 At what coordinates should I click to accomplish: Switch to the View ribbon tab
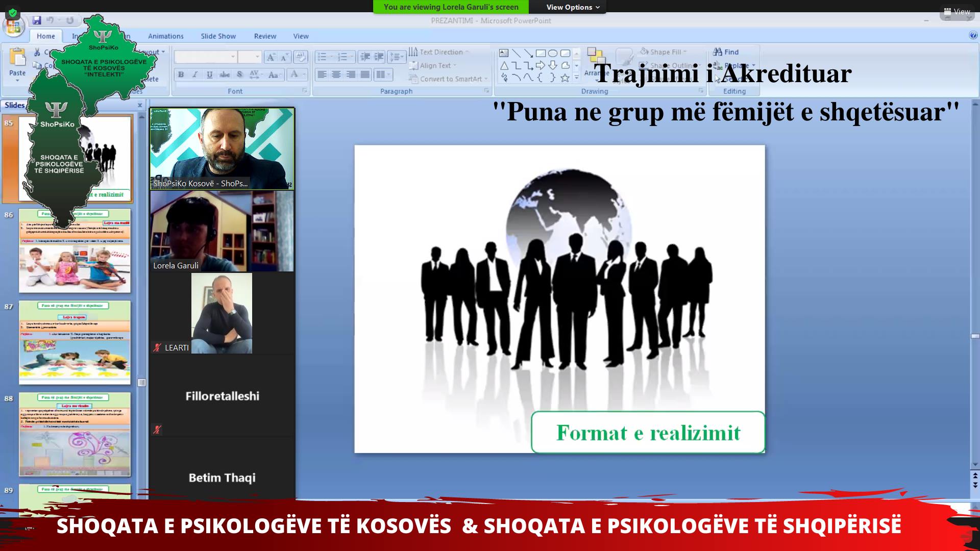coord(301,36)
